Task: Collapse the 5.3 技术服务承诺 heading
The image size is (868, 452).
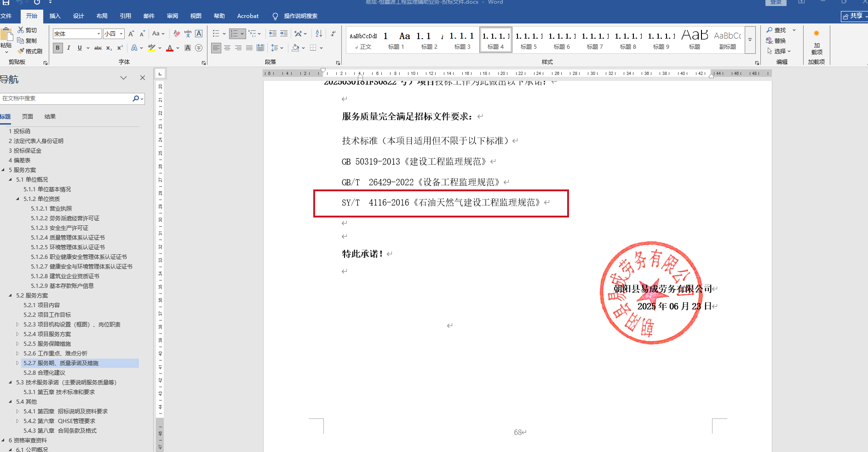Action: pos(11,383)
